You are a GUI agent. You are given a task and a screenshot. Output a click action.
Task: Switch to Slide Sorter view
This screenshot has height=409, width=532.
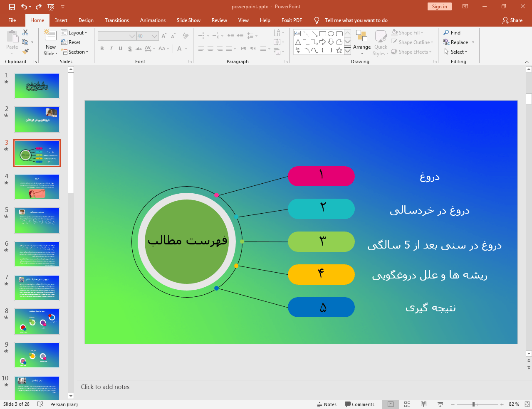click(x=407, y=404)
